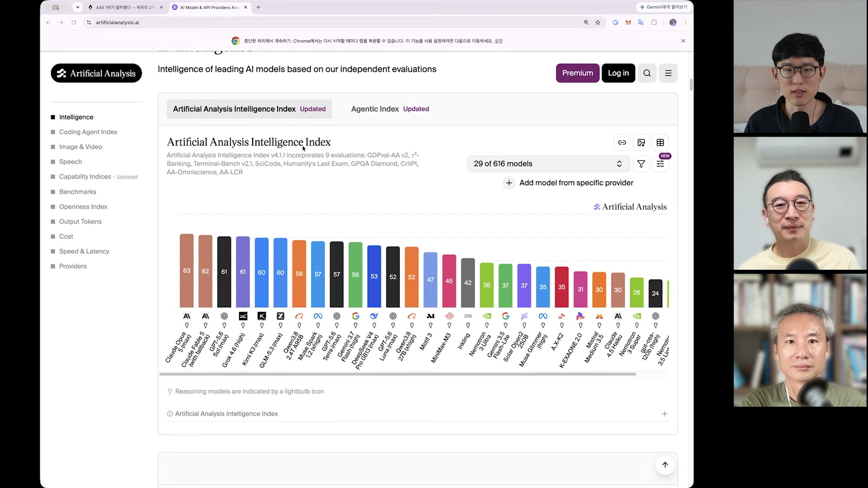868x488 pixels.
Task: Open the Chrome tab search chevron
Action: (78, 7)
